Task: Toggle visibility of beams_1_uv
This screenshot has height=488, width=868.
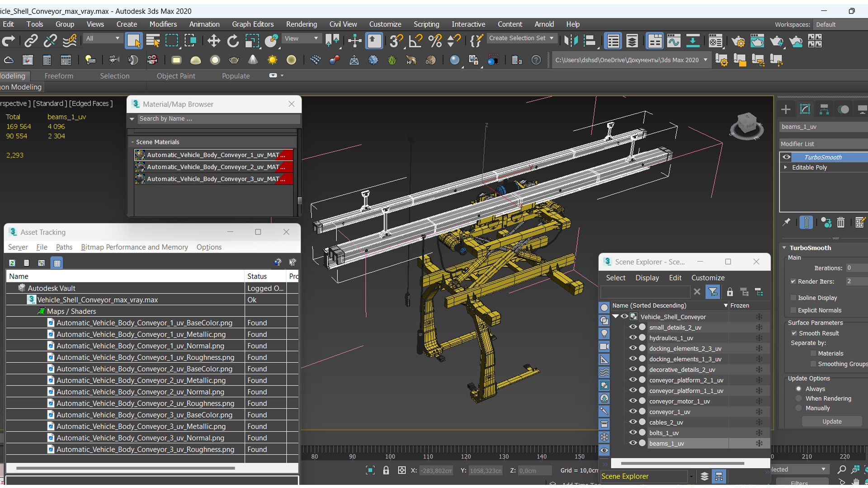Action: 633,443
